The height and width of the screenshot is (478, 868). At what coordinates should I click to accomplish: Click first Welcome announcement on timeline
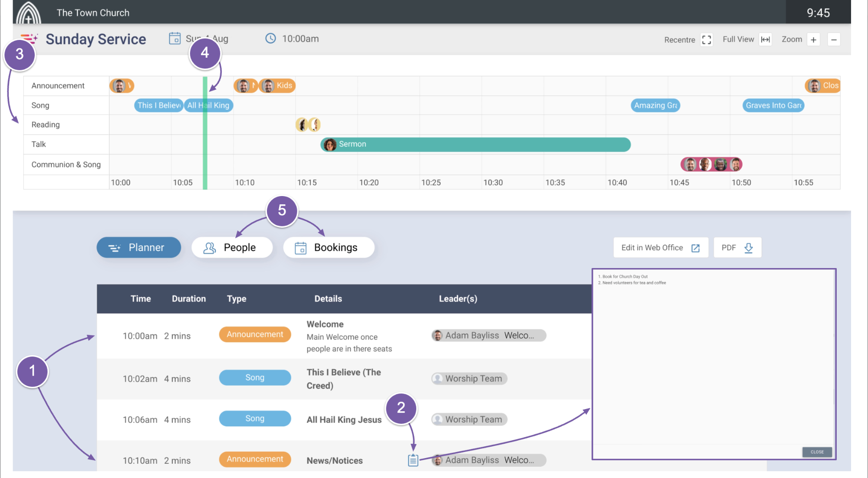click(122, 85)
